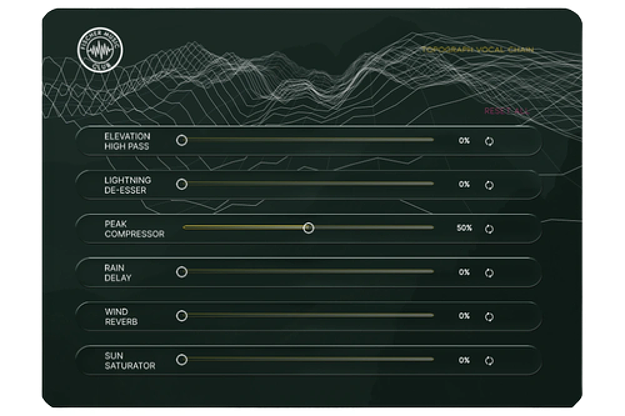Image resolution: width=625 pixels, height=416 pixels.
Task: Reset the Elevation High Pass slider
Action: 489,141
